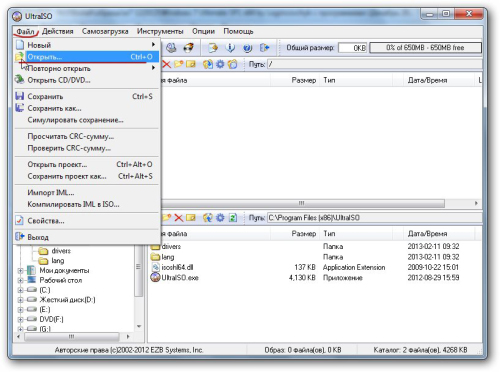This screenshot has width=500, height=372.
Task: Select Открыть проект... entry
Action: point(87,164)
